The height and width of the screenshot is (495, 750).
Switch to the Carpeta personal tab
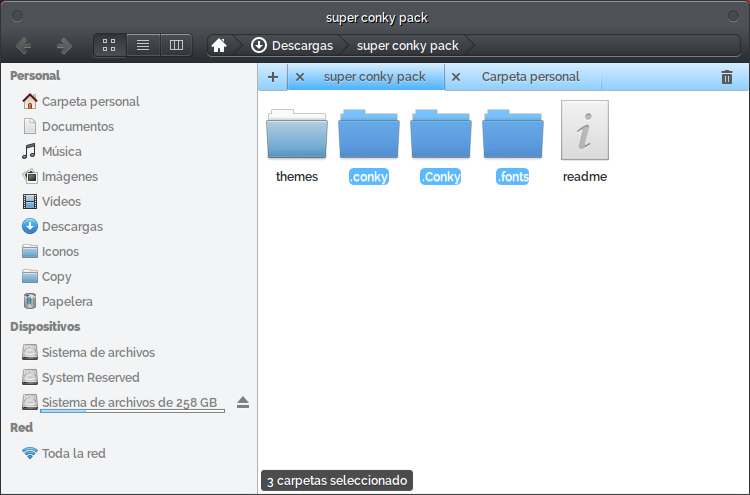click(530, 77)
